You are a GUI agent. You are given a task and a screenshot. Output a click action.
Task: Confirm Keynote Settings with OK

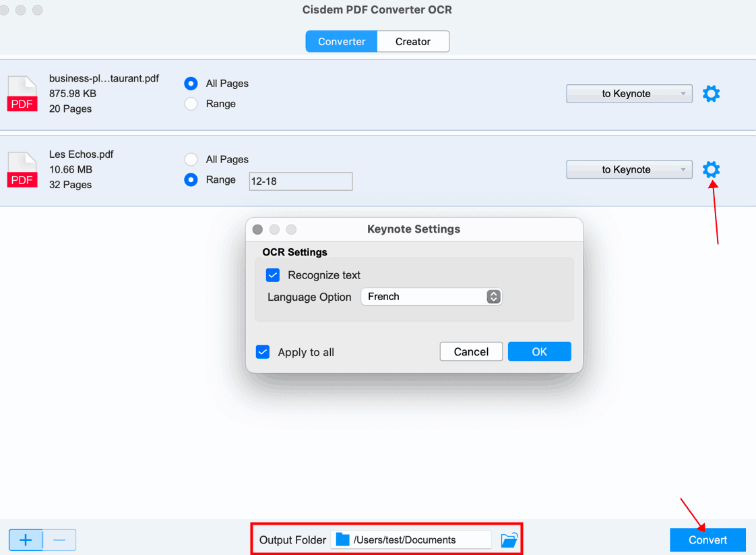point(540,351)
